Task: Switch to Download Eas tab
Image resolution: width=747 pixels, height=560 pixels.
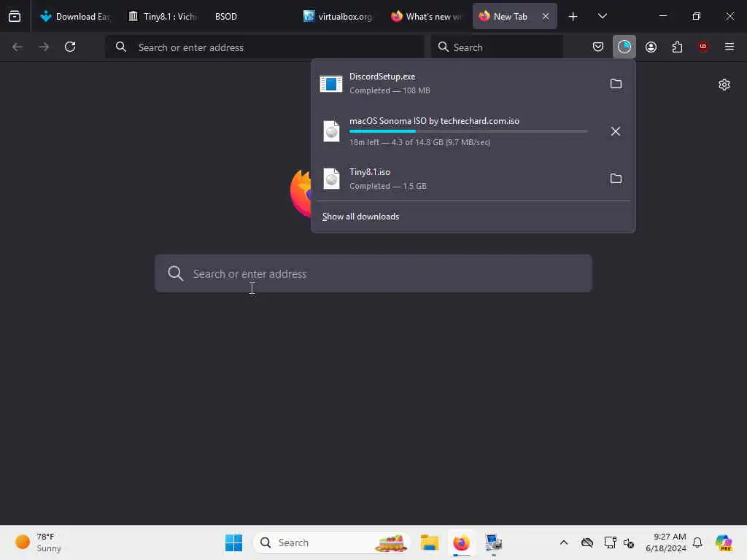Action: tap(75, 16)
